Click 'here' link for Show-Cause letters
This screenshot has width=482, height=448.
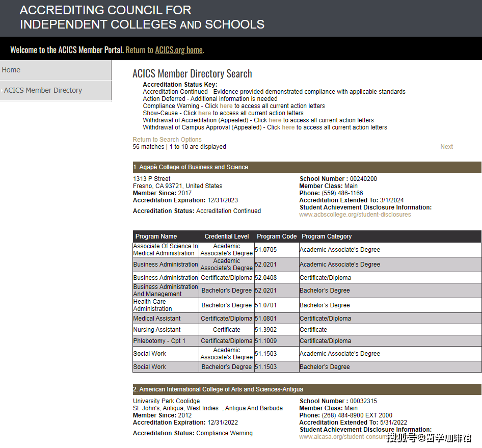pos(204,113)
